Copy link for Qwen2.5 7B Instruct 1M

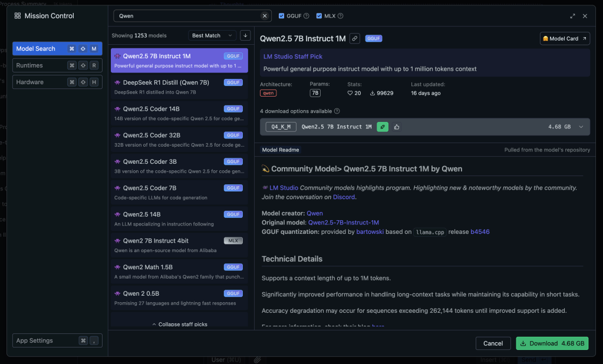point(355,38)
